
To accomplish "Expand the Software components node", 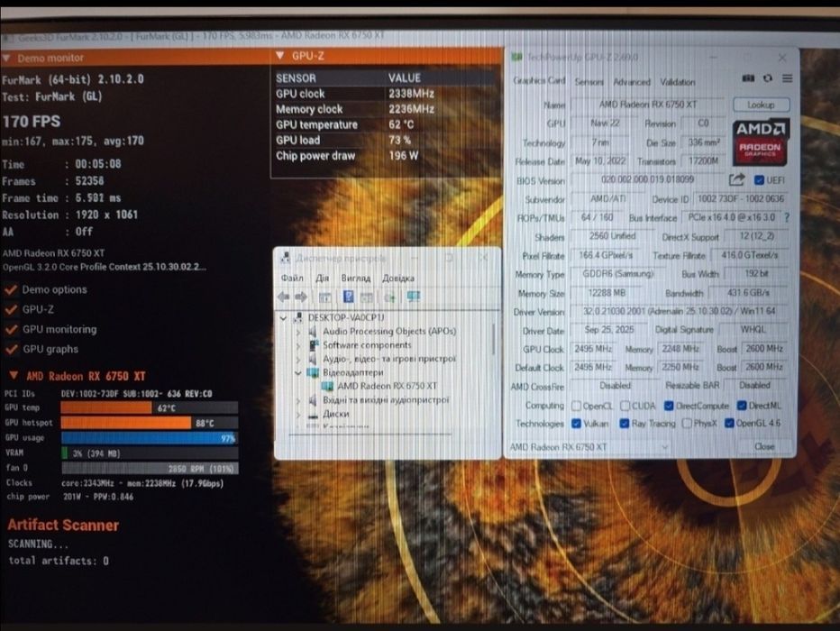I will tap(298, 345).
